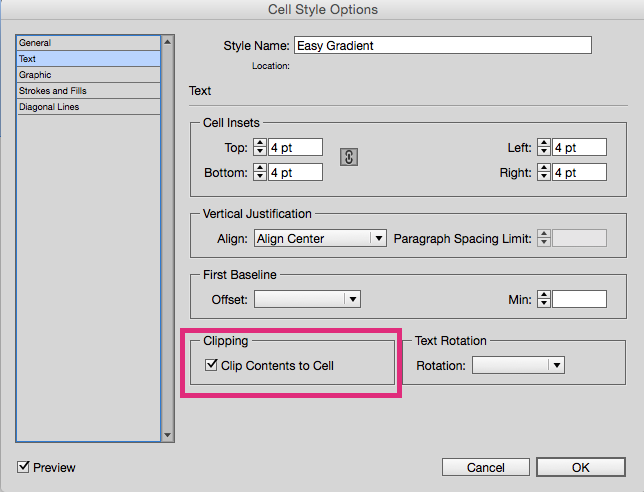Confirm with the OK button
The image size is (644, 492).
581,467
